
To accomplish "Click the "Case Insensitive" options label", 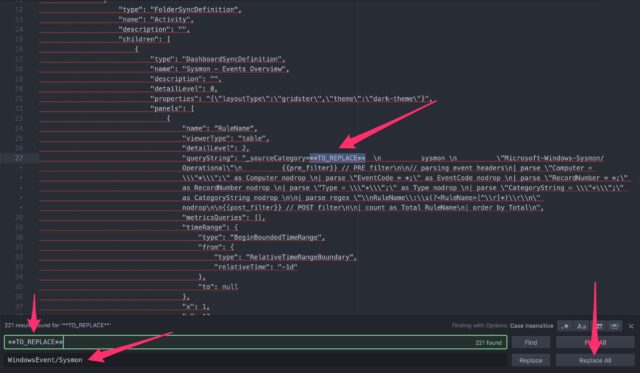I will coord(531,326).
